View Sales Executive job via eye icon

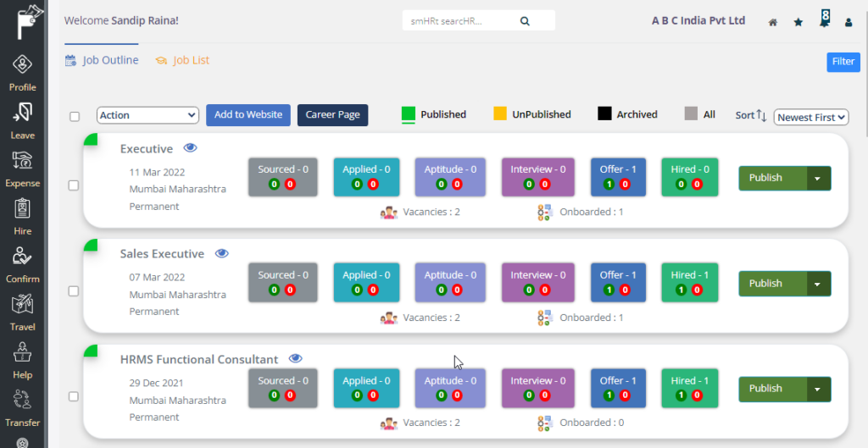tap(221, 253)
